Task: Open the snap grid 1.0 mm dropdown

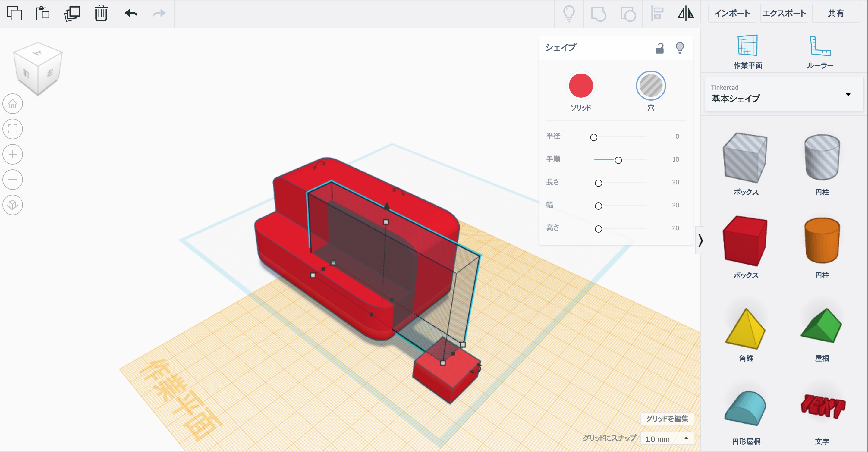Action: pos(666,438)
